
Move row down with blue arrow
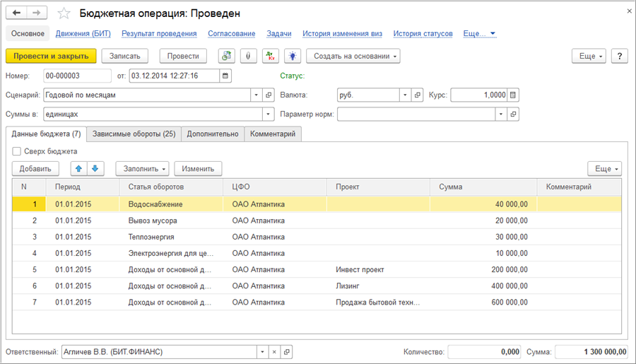coord(95,168)
